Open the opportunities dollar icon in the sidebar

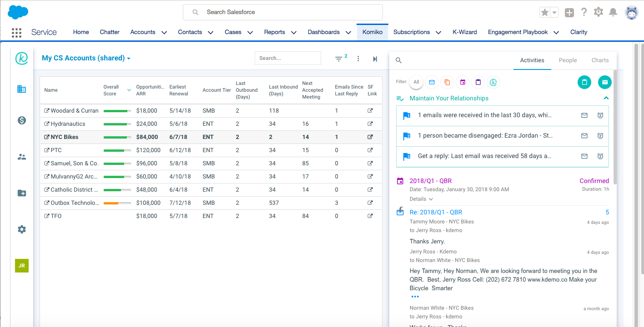tap(21, 120)
